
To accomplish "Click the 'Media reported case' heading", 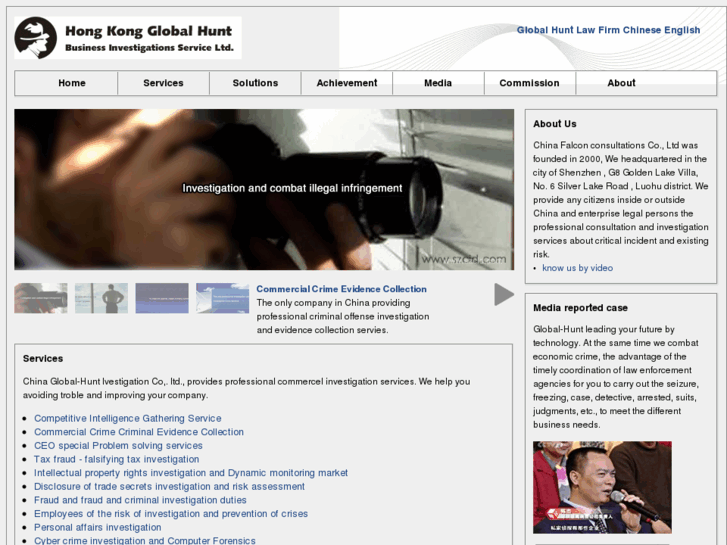I will tap(580, 308).
